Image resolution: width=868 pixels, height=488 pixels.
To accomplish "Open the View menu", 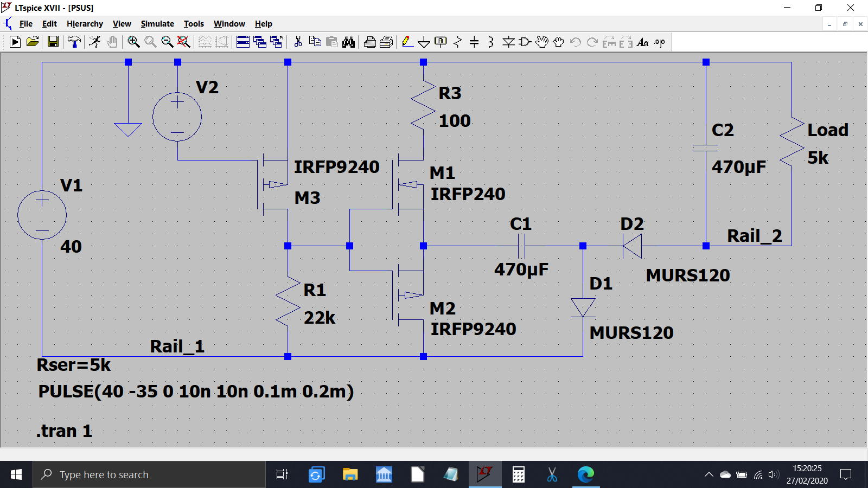I will point(122,24).
